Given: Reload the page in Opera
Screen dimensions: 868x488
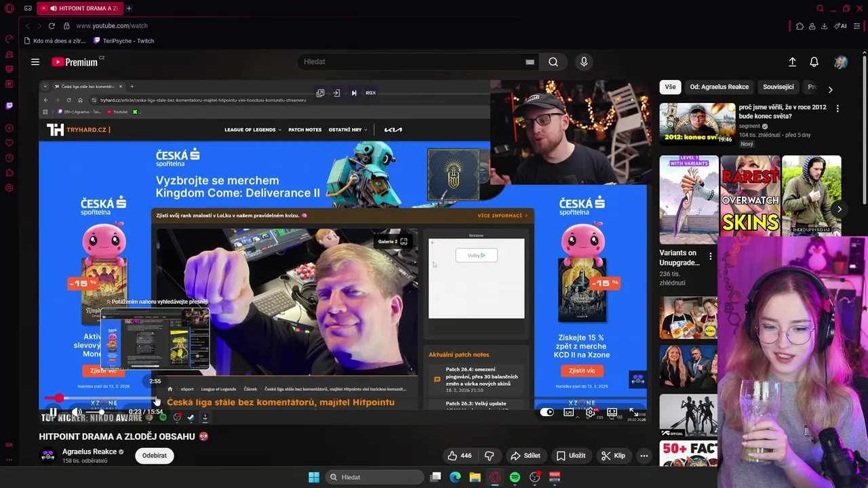Looking at the screenshot, I should pyautogui.click(x=52, y=26).
